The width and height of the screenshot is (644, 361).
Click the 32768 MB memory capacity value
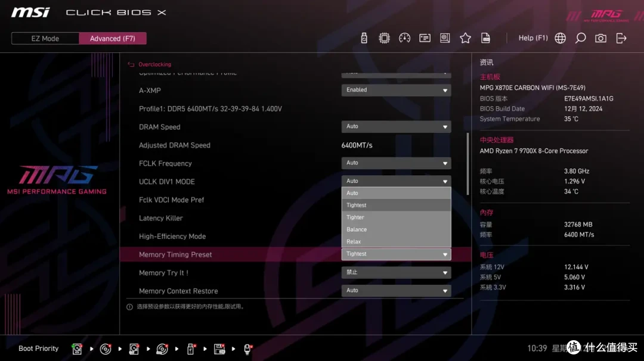[x=578, y=225]
